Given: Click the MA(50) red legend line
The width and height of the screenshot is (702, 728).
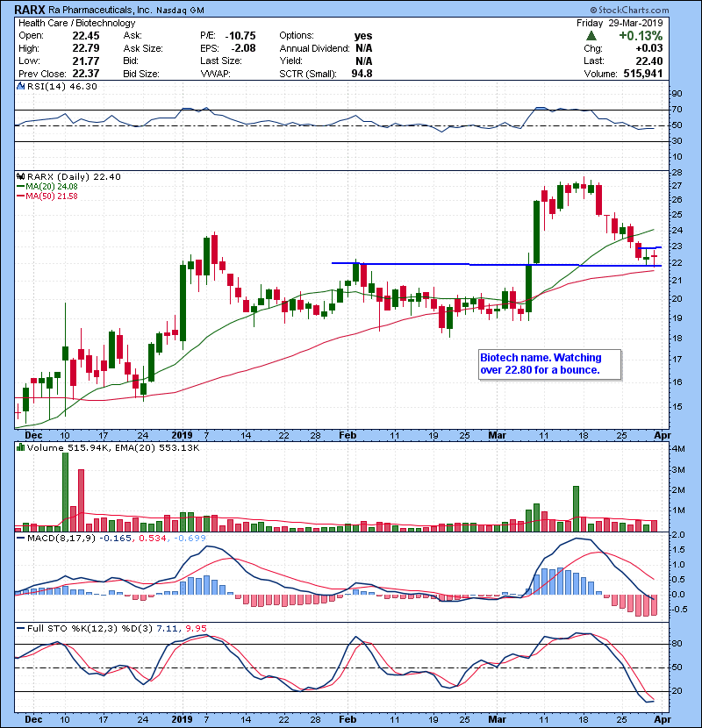Looking at the screenshot, I should [20, 195].
